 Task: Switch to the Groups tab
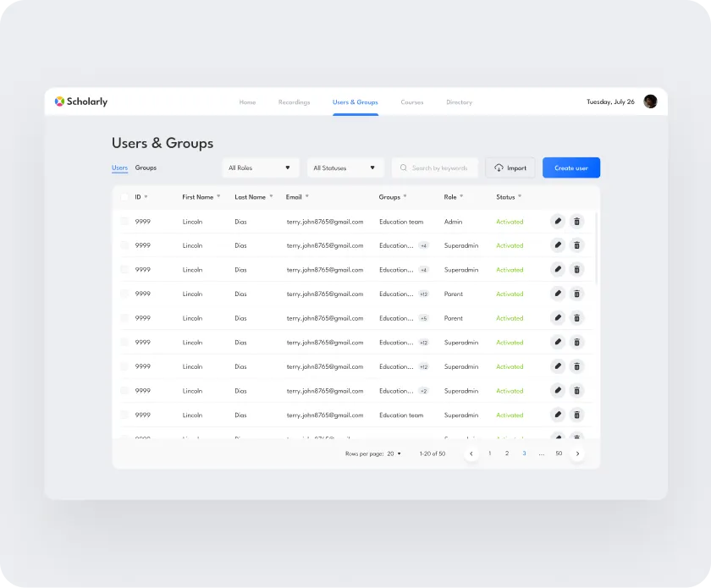click(146, 168)
